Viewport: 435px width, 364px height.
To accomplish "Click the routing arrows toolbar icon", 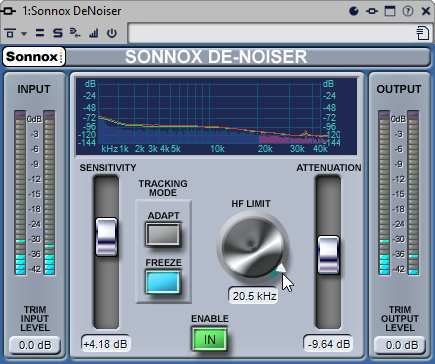I will 75,33.
